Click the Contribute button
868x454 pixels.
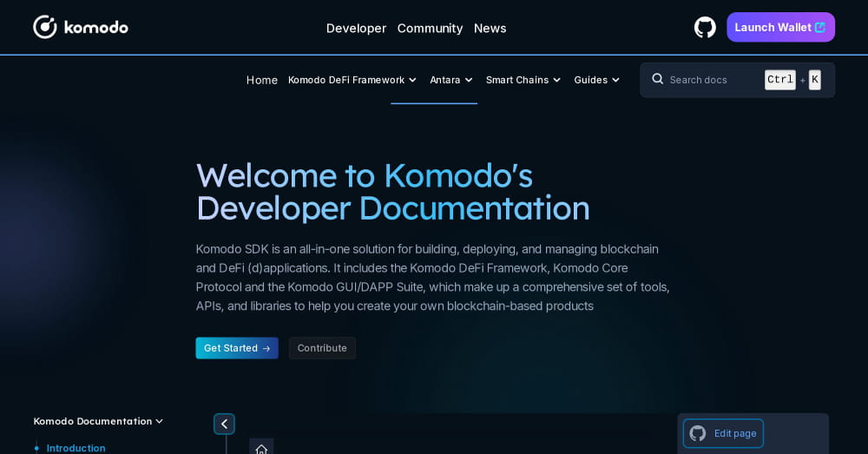pos(322,348)
